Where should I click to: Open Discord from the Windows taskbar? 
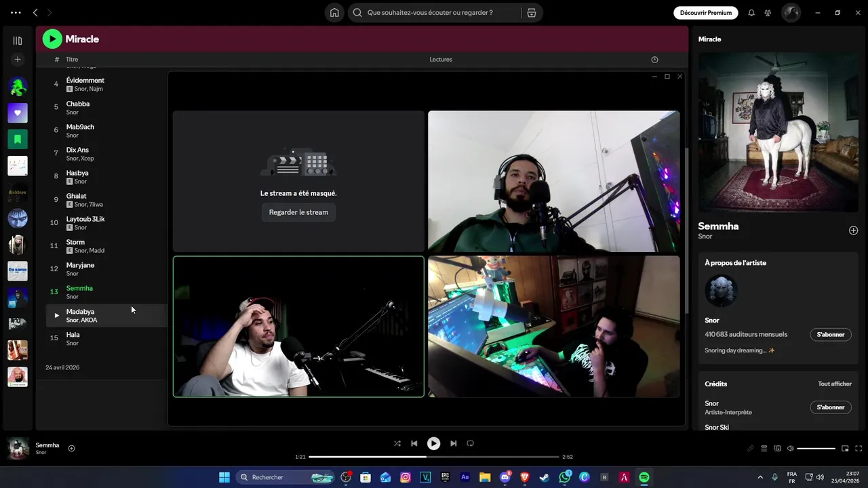505,477
